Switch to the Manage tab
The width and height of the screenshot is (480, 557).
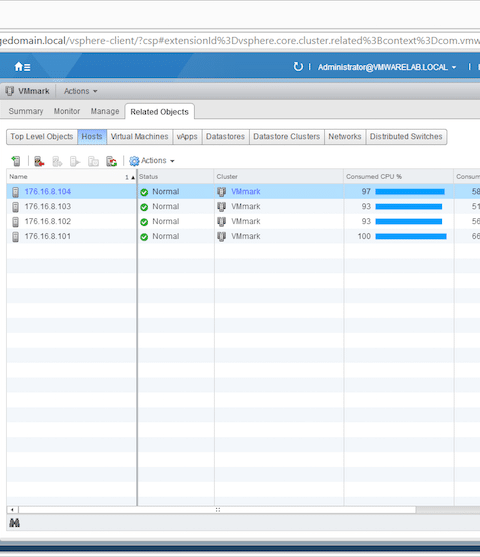point(105,111)
